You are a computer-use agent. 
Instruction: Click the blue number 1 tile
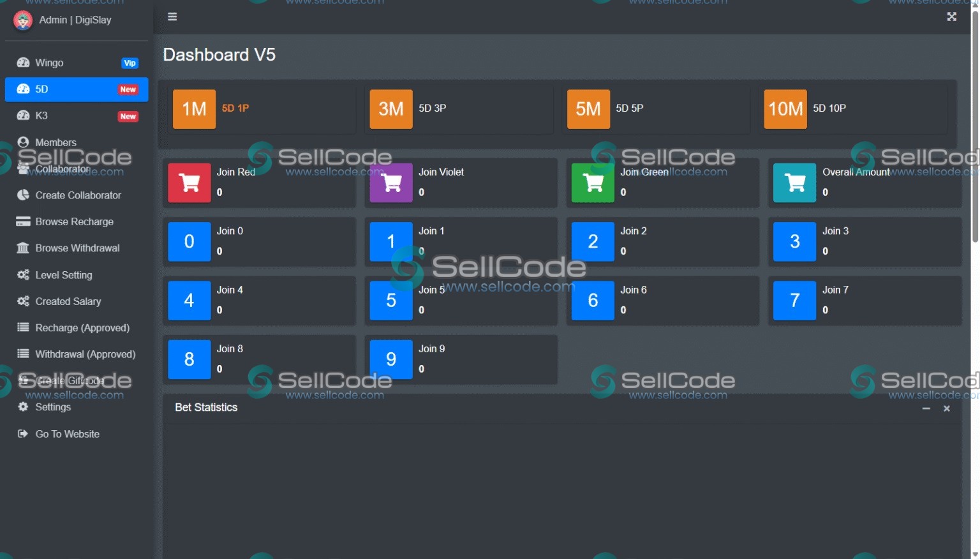click(391, 242)
